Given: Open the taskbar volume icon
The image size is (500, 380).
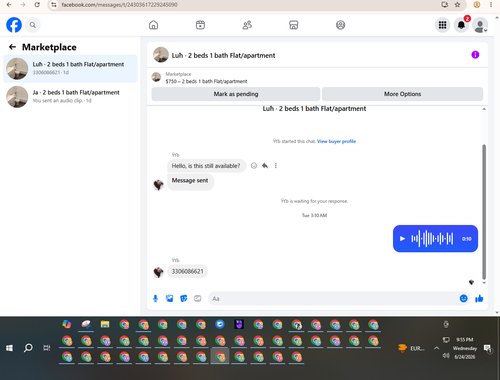Looking at the screenshot, I should pyautogui.click(x=446, y=356).
